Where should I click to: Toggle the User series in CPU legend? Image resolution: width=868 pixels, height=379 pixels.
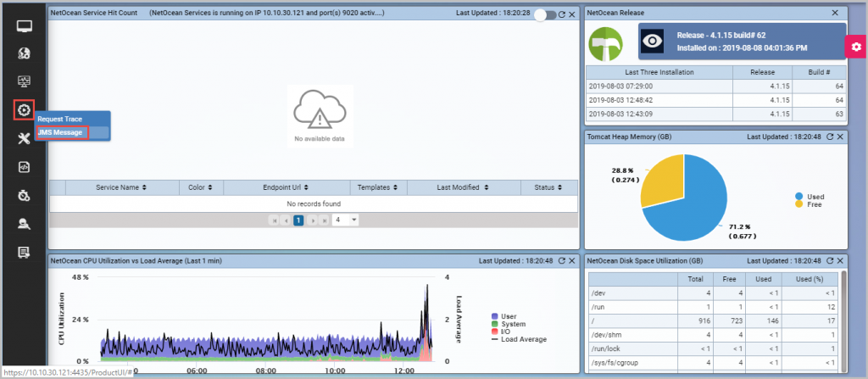point(504,316)
